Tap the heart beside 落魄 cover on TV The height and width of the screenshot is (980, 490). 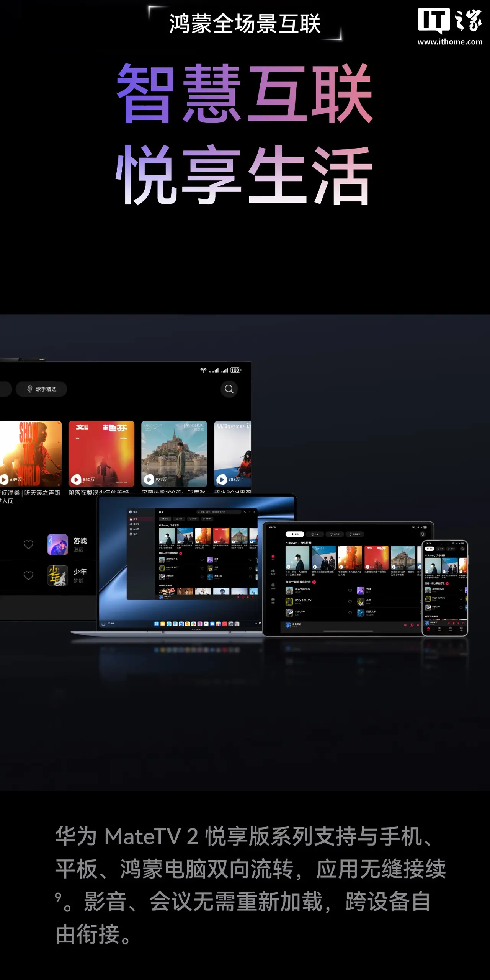tap(28, 544)
